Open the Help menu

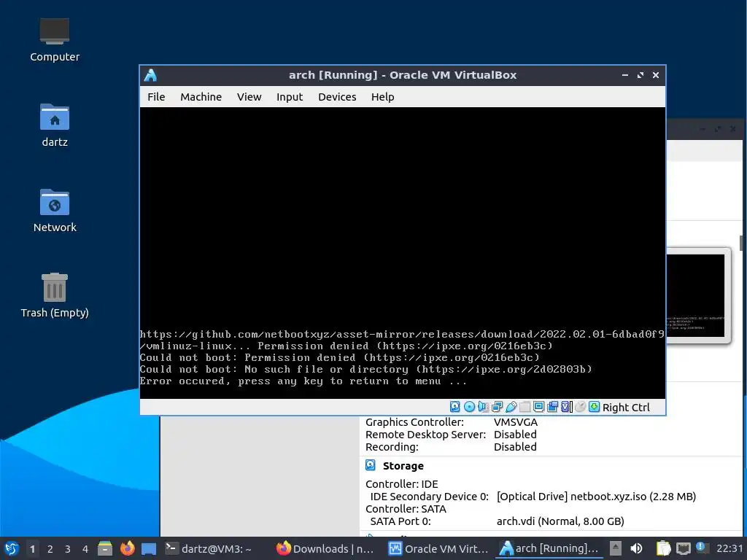point(382,97)
